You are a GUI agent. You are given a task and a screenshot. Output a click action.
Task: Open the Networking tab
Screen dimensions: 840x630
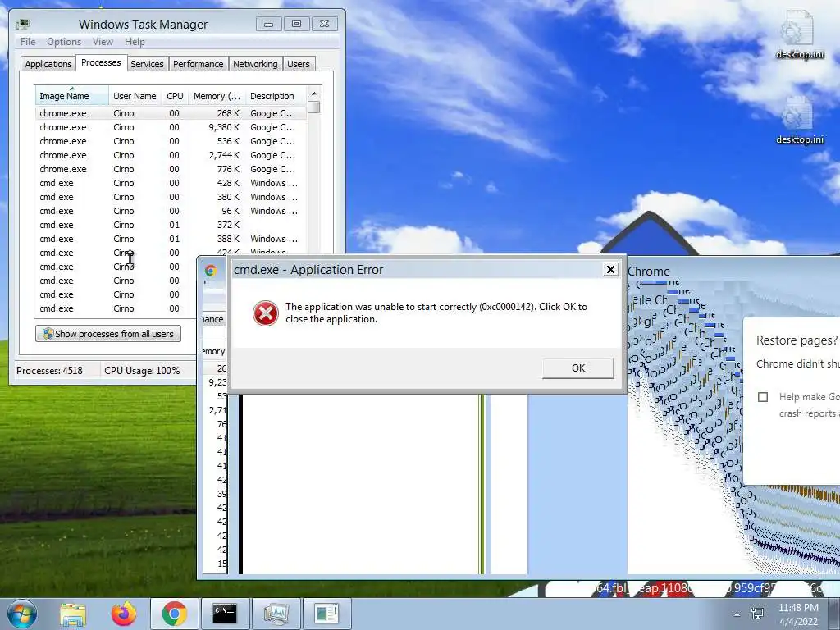tap(256, 64)
